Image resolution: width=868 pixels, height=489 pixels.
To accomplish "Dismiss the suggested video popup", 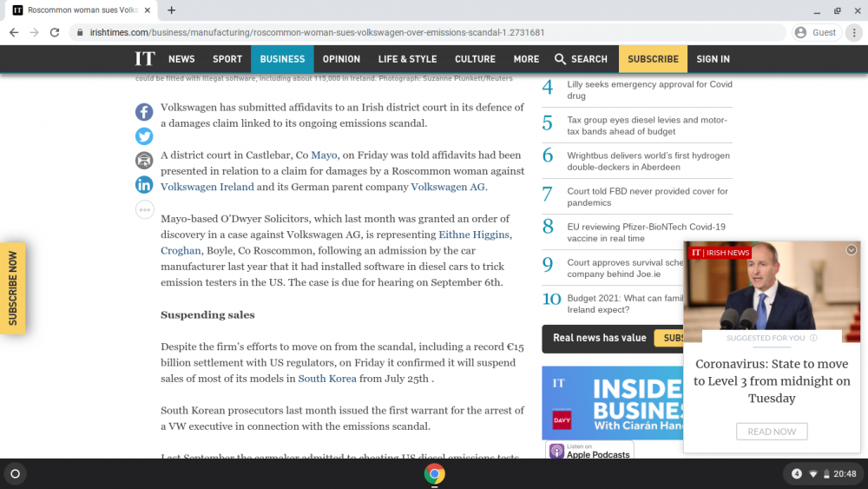I will (x=852, y=250).
